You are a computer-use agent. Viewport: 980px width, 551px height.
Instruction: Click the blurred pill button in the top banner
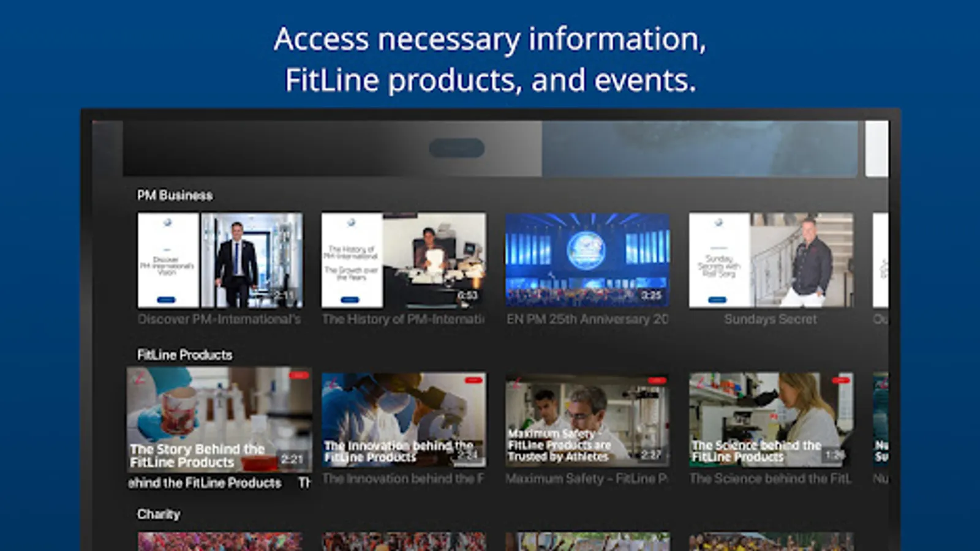[x=457, y=148]
